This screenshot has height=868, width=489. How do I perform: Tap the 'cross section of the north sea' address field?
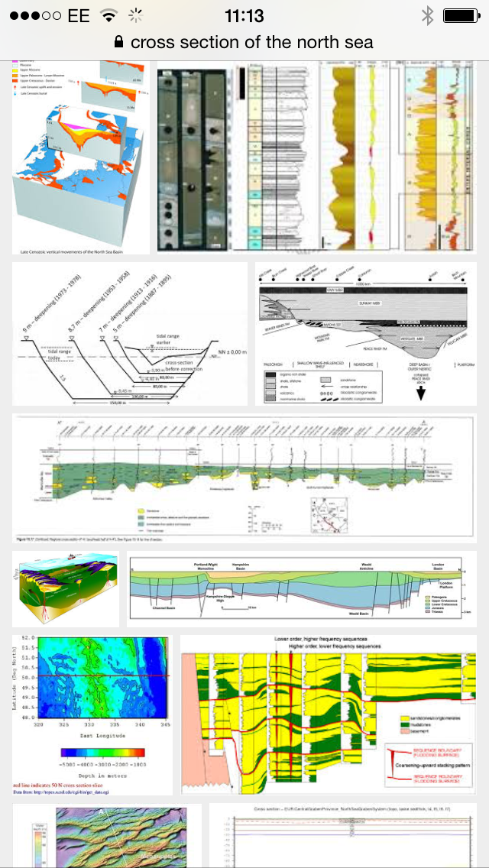tap(251, 42)
